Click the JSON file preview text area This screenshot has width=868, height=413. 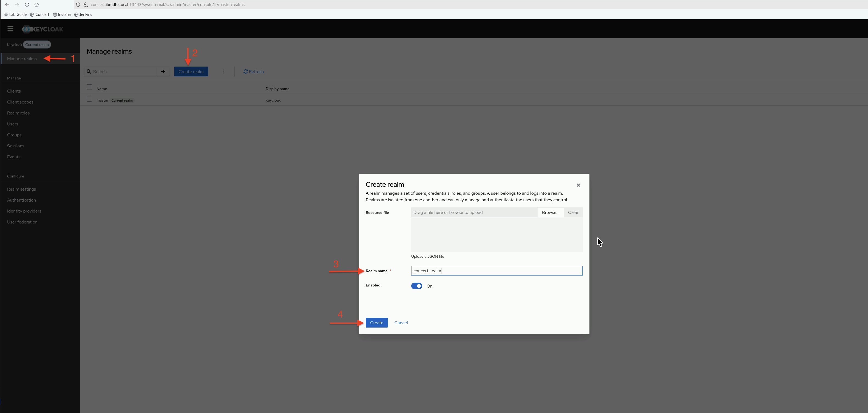point(497,235)
